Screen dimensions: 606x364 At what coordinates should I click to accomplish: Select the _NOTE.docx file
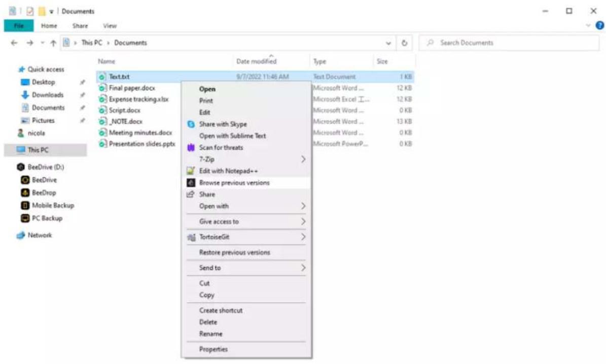click(125, 121)
